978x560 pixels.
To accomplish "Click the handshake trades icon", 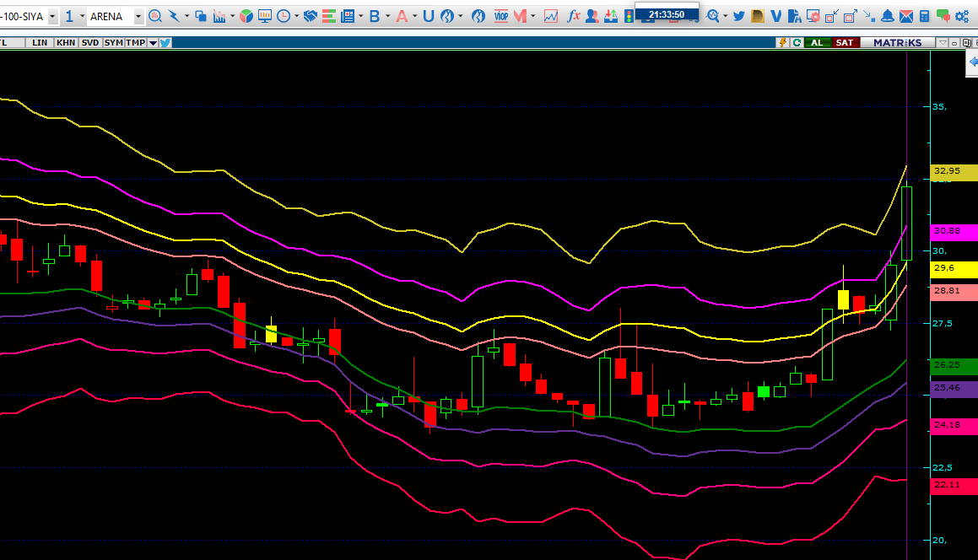I will pos(311,14).
